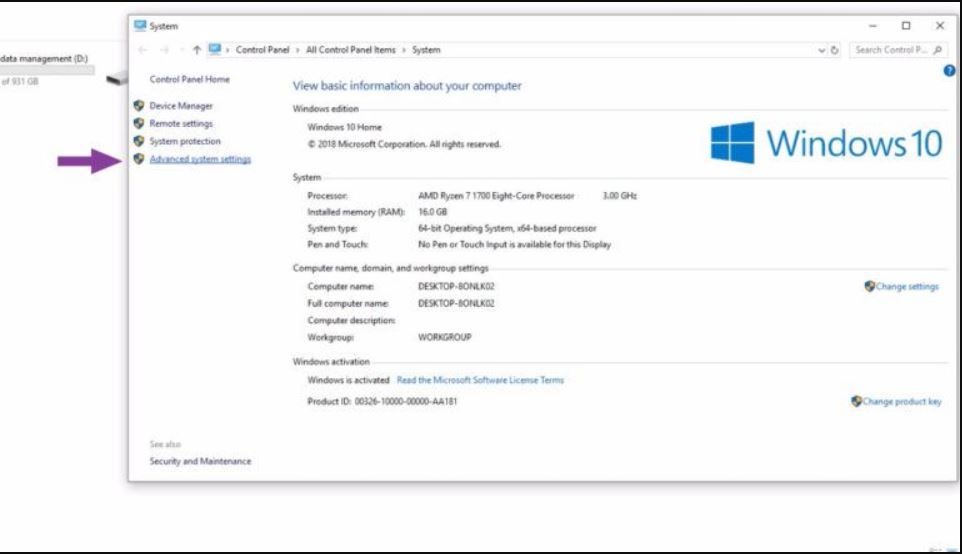962x554 pixels.
Task: Select System breadcrumb in address bar
Action: 426,50
